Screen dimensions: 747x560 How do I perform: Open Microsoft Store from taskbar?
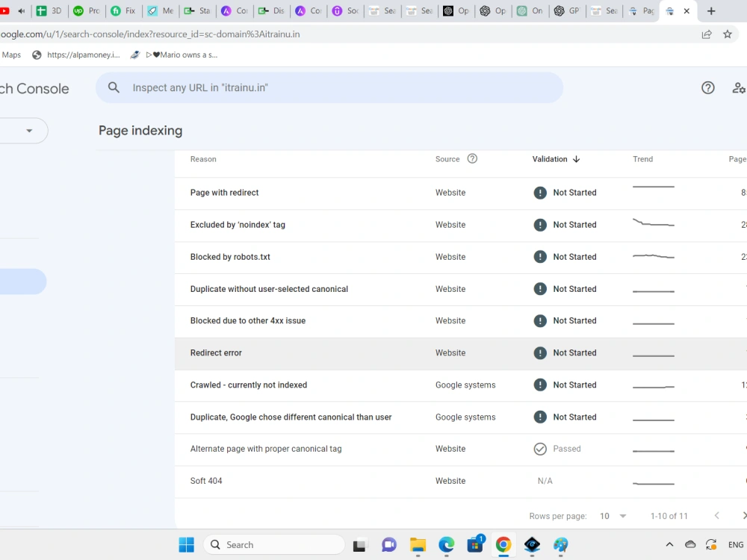475,545
